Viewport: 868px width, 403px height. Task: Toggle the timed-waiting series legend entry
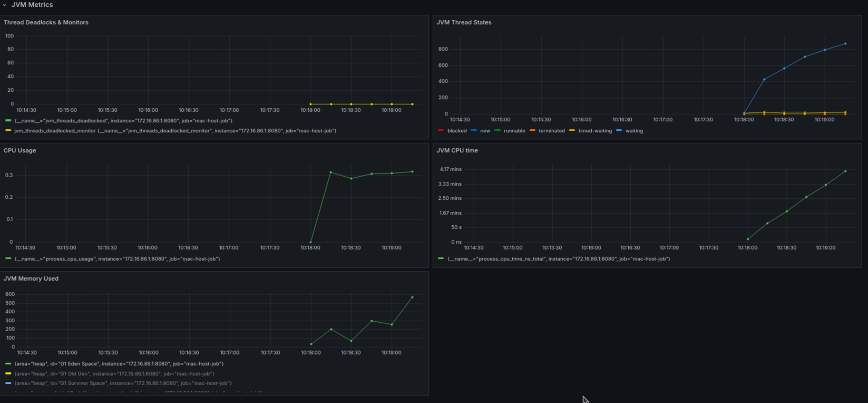(595, 131)
